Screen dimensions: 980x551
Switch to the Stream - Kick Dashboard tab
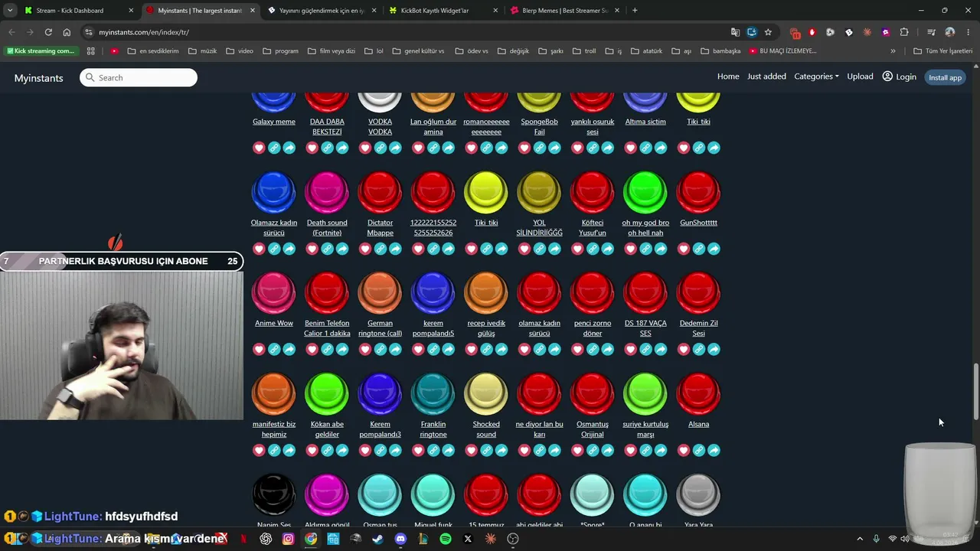tap(78, 11)
